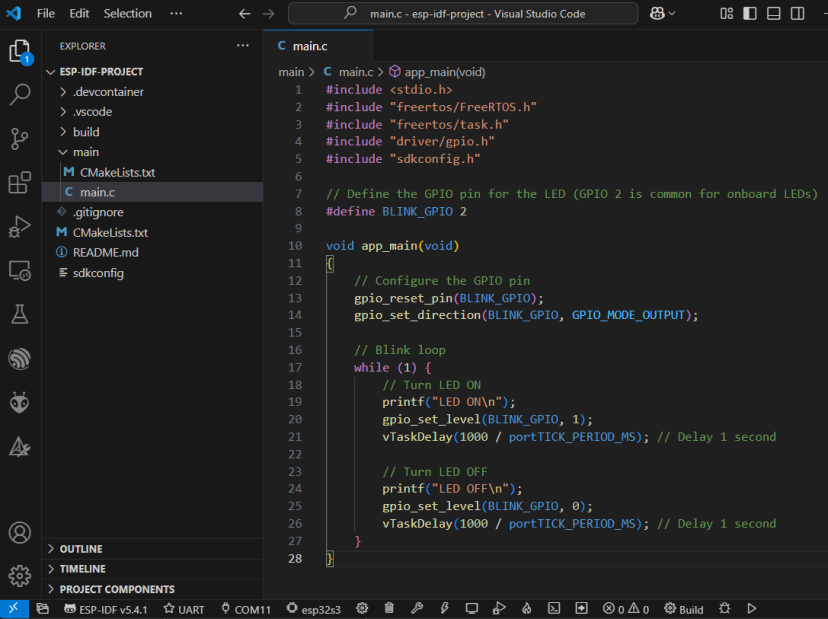Viewport: 828px width, 619px height.
Task: Select the ESP-IDF target device esp32s3
Action: click(313, 608)
